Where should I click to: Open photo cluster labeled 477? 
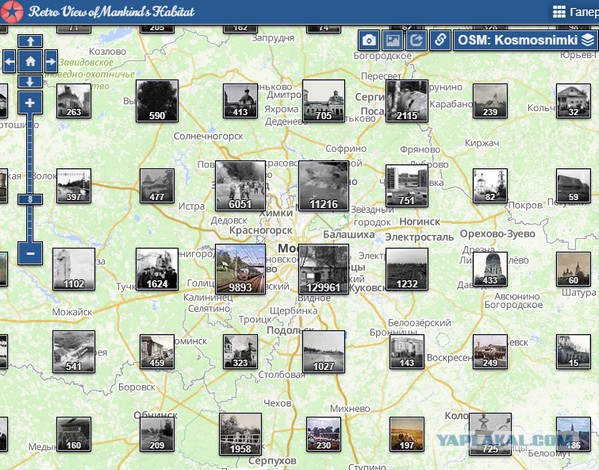coord(157,186)
